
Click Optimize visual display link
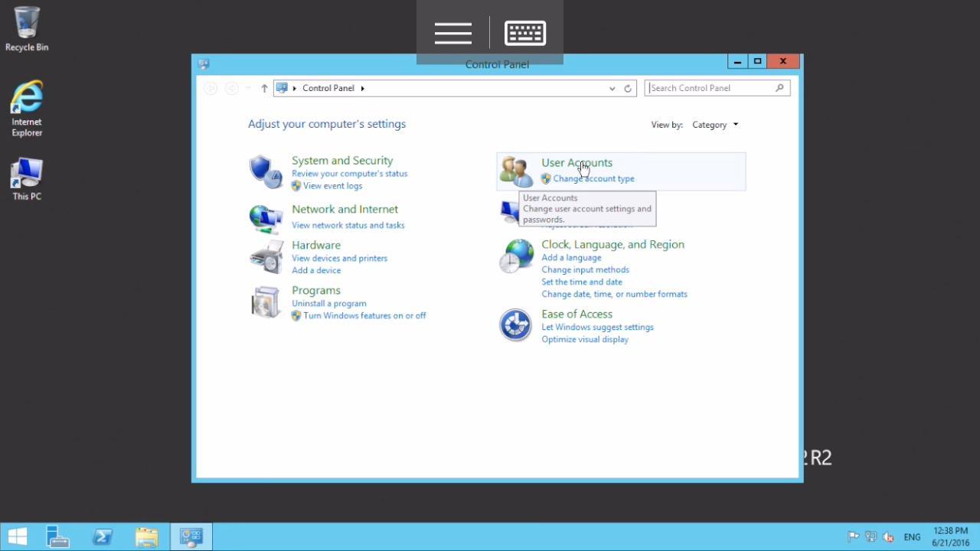point(585,340)
